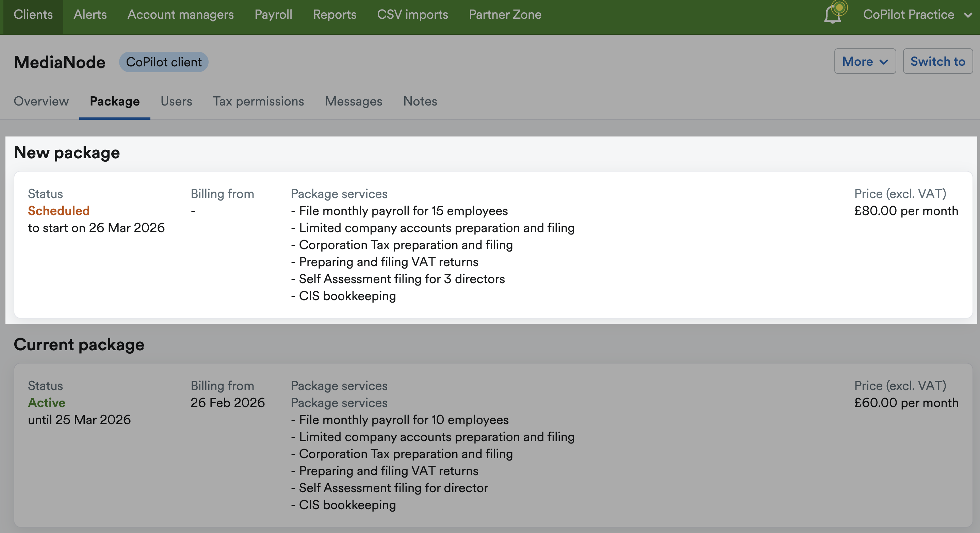This screenshot has height=533, width=980.
Task: Click the Switch to button
Action: pos(937,61)
